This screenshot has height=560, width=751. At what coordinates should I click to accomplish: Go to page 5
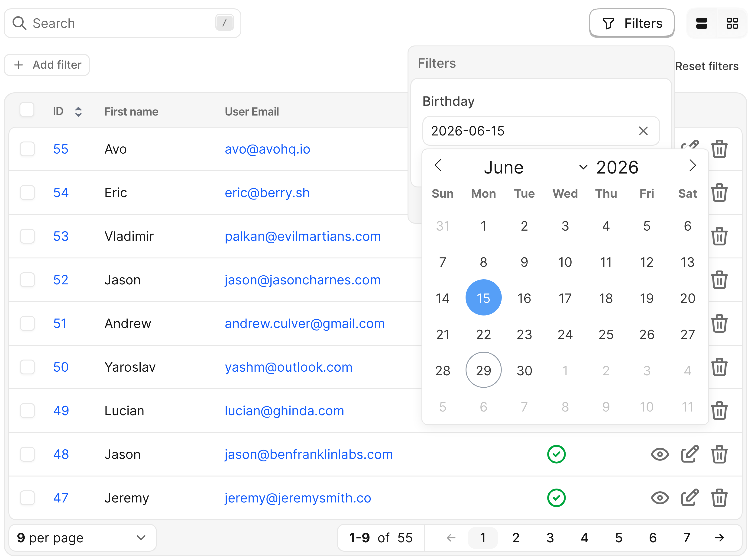[618, 538]
